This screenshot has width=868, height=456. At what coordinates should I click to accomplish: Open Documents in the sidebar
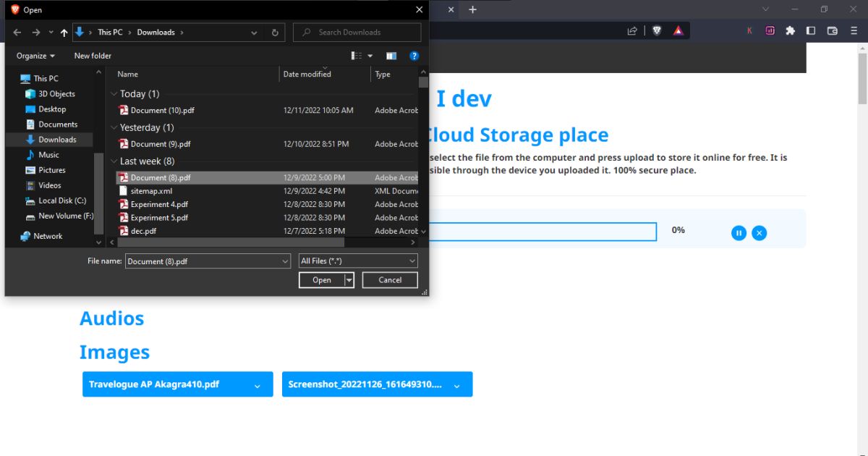(58, 124)
